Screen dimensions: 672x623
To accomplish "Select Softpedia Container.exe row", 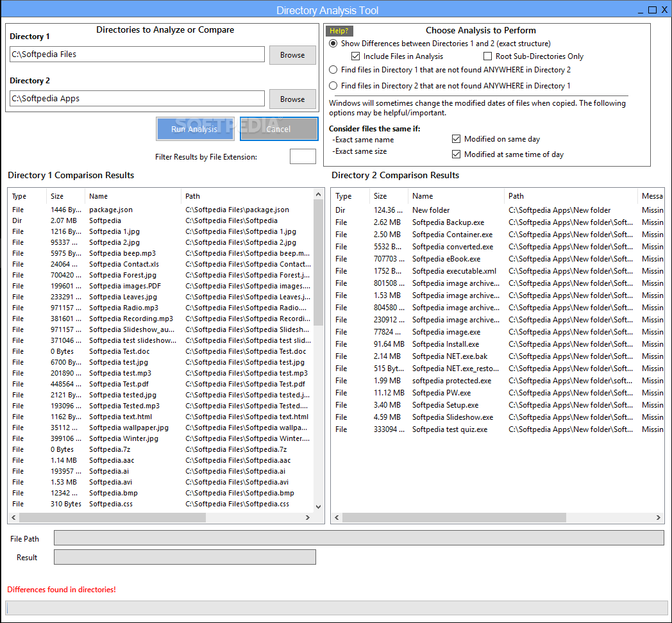I will click(x=498, y=235).
